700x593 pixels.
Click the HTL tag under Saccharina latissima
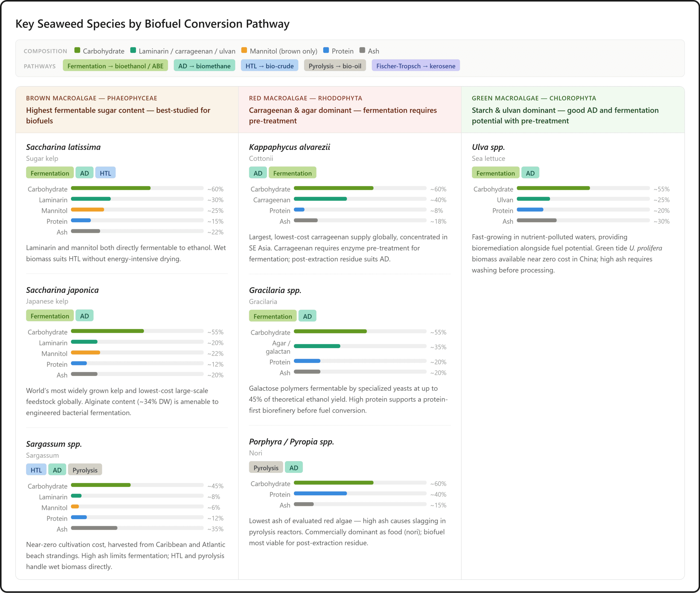[106, 173]
